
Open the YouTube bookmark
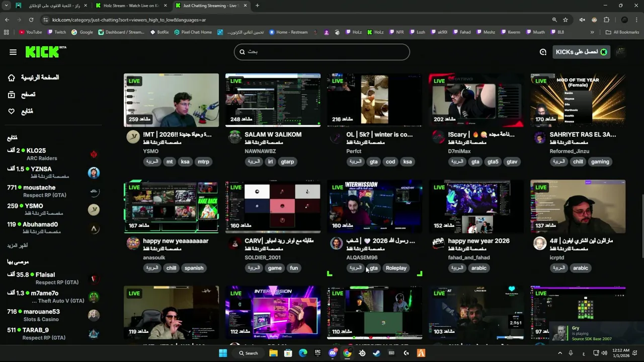point(30,32)
